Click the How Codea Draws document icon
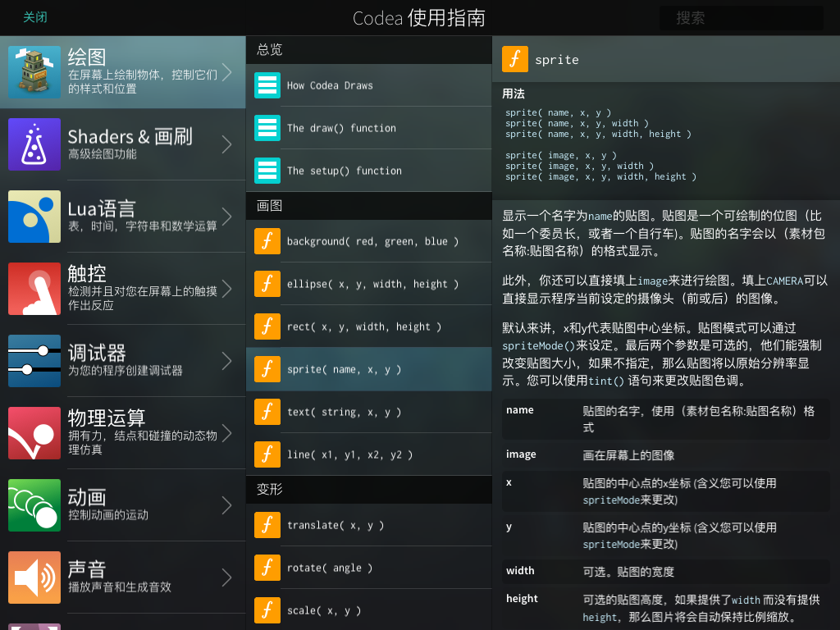Image resolution: width=840 pixels, height=630 pixels. click(267, 85)
